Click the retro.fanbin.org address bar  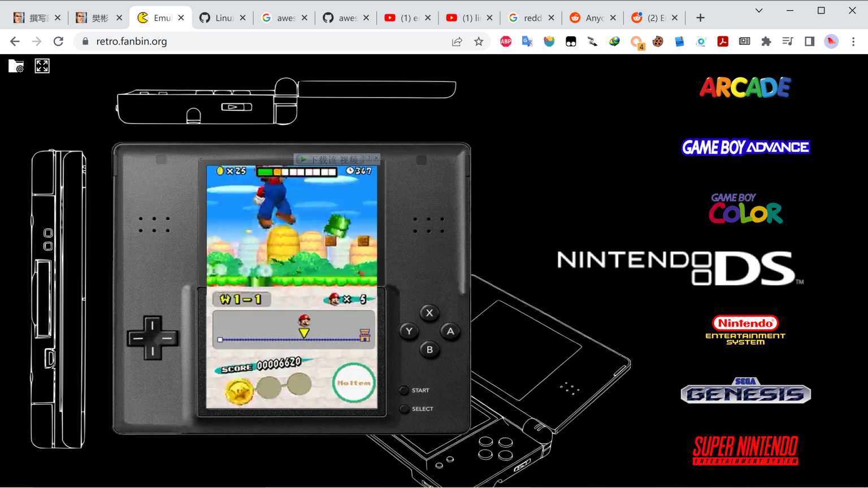pos(266,41)
